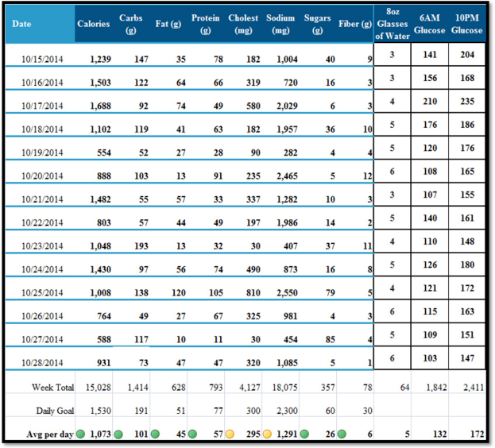Click the green status dot beside Carbs average 101
Image resolution: width=495 pixels, height=448 pixels.
pyautogui.click(x=118, y=434)
